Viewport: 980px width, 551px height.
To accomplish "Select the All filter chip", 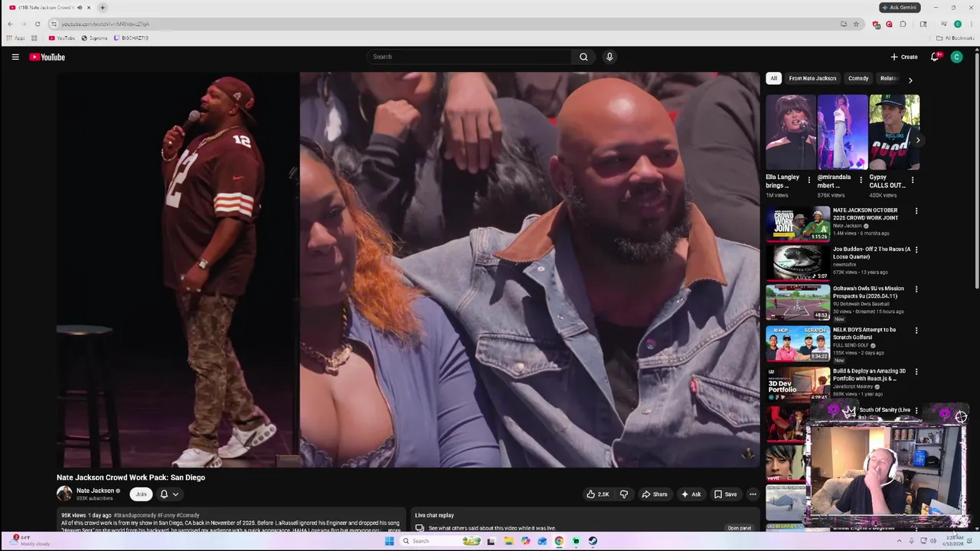I will pyautogui.click(x=773, y=78).
